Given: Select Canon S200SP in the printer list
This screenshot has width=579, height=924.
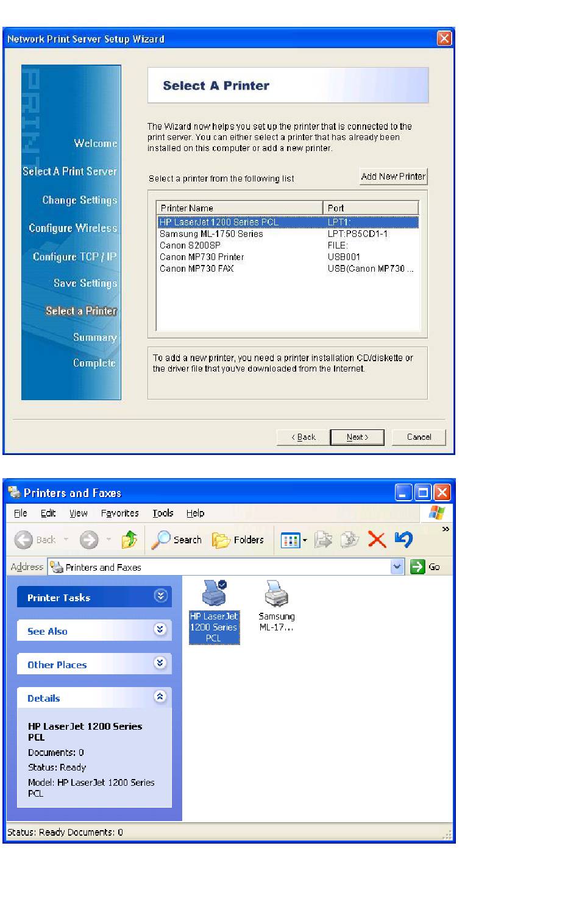Looking at the screenshot, I should [288, 245].
